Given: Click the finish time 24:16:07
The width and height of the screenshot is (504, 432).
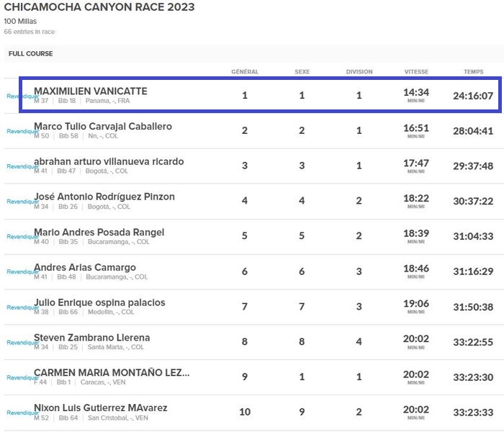Looking at the screenshot, I should (x=473, y=96).
